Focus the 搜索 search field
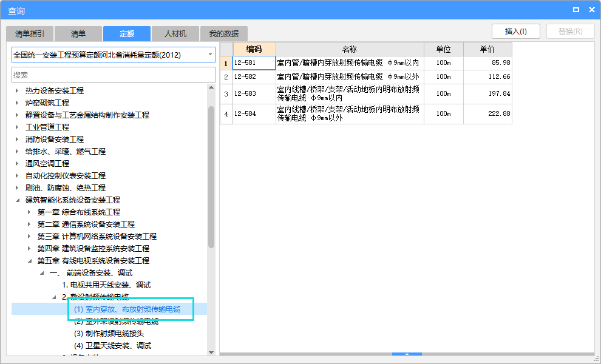Viewport: 601px width, 364px height. coord(114,75)
